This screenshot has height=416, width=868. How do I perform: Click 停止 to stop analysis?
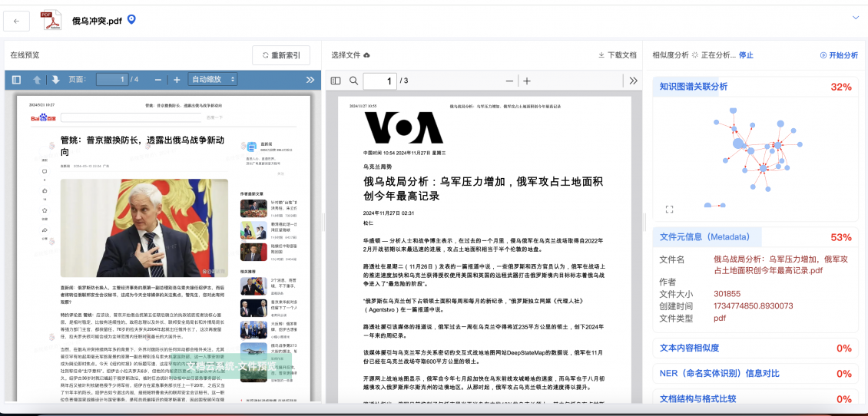coord(746,55)
